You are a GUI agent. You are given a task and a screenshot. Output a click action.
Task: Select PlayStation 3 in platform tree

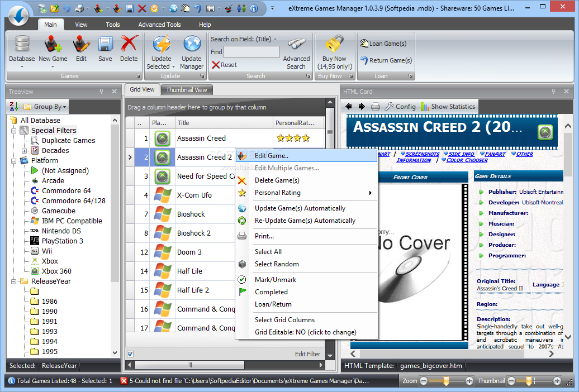63,241
